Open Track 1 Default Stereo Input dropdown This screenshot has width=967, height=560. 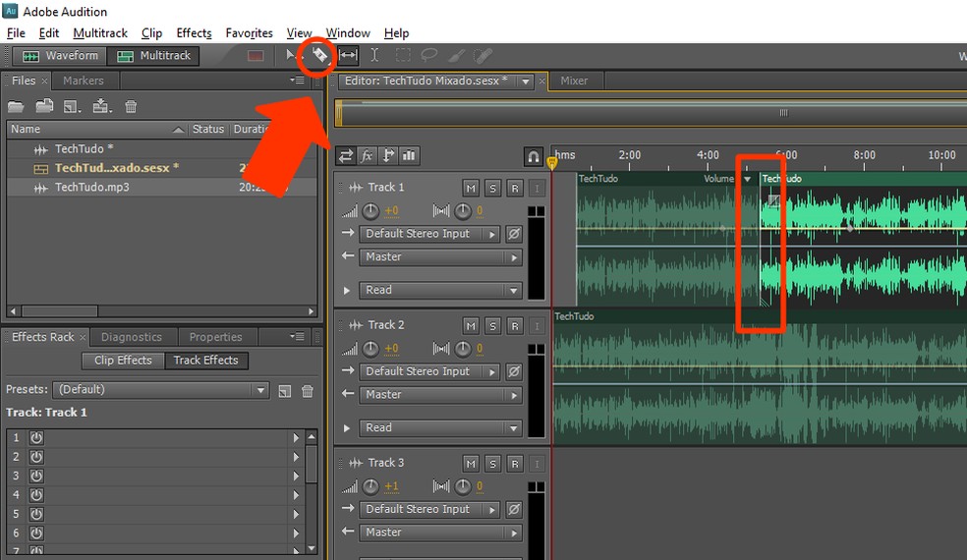coord(429,234)
